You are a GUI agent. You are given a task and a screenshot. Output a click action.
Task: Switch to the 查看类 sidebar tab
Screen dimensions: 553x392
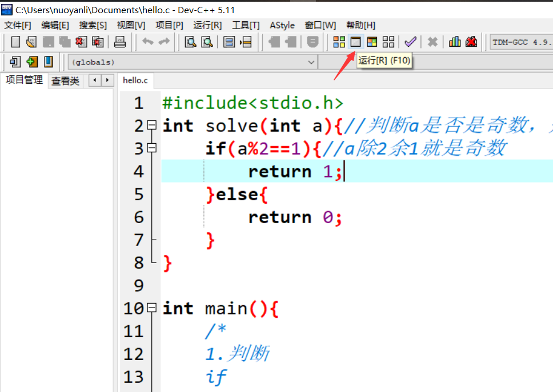tap(65, 81)
